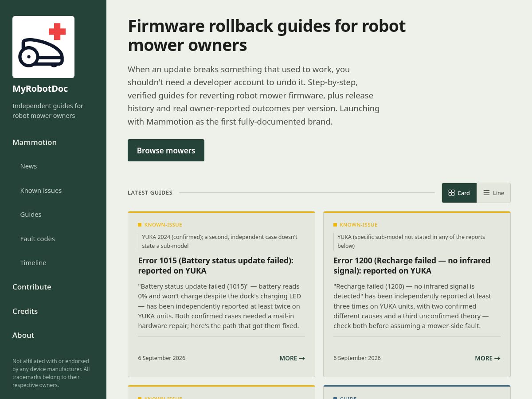This screenshot has width=532, height=399.
Task: Click MORE on the Error 1200 card
Action: [488, 358]
